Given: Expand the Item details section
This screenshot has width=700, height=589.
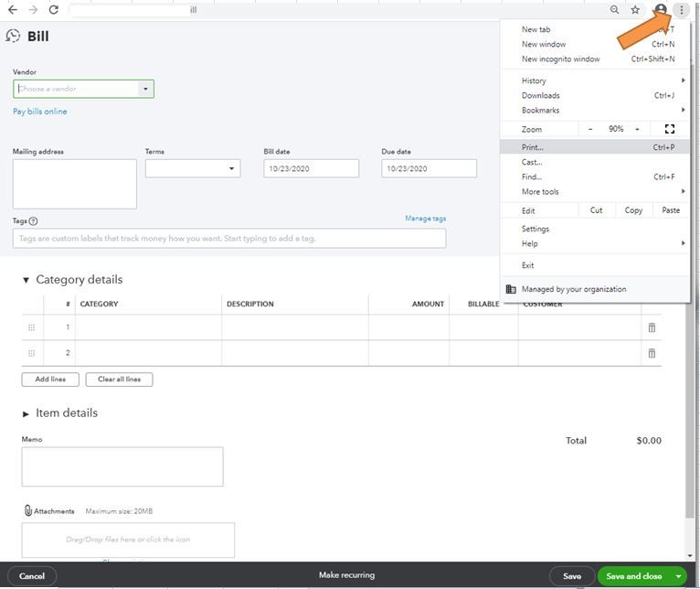Looking at the screenshot, I should click(26, 413).
